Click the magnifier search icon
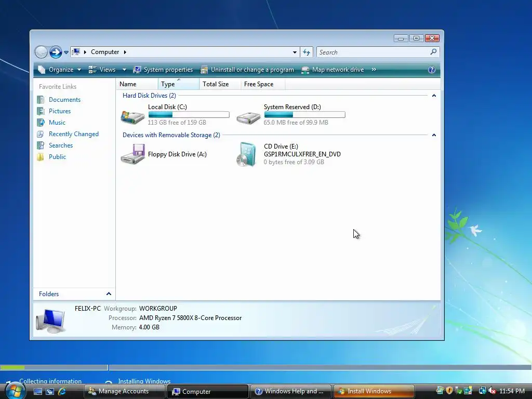Screen dimensions: 532x399 tap(433, 52)
